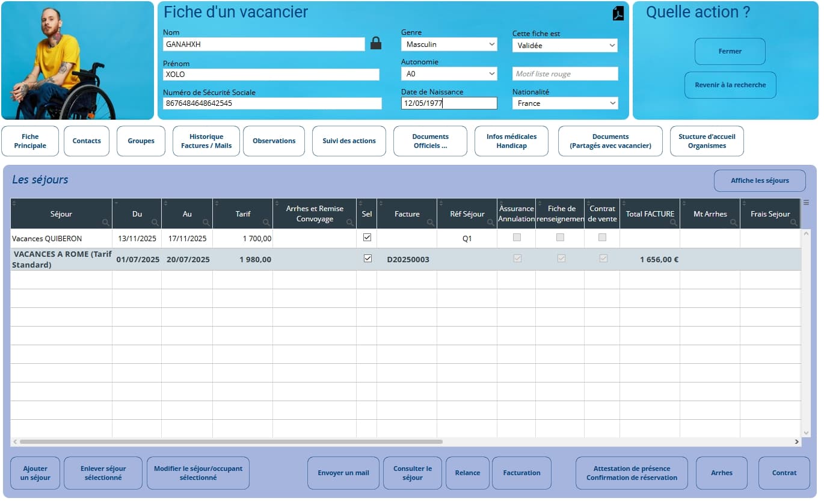Switch to the Contacts tab
This screenshot has height=504, width=824.
click(x=87, y=141)
